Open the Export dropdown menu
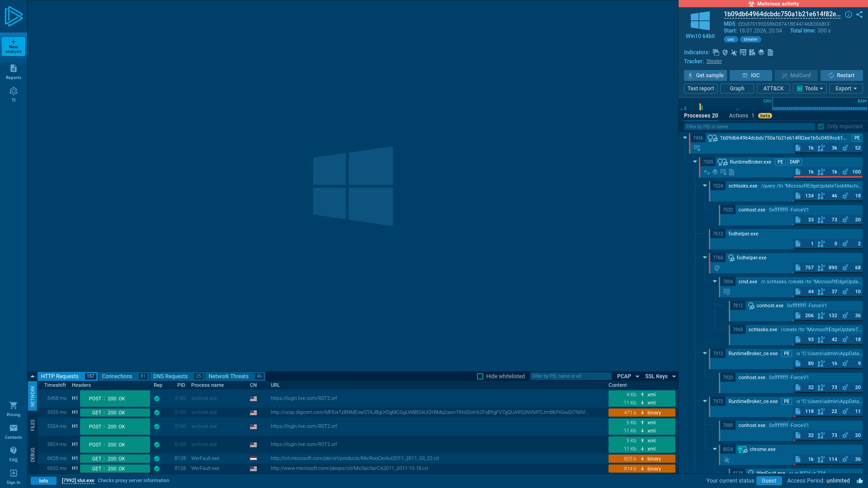 click(x=846, y=89)
